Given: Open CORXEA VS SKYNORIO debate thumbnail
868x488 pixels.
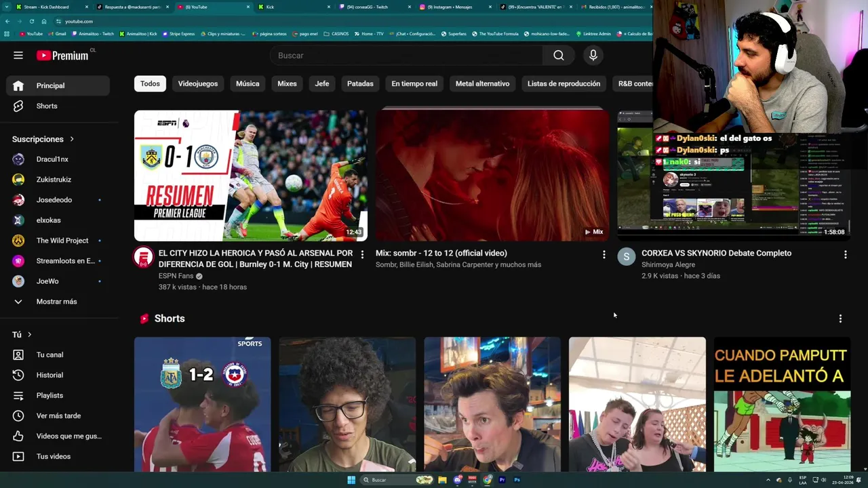Looking at the screenshot, I should point(734,176).
